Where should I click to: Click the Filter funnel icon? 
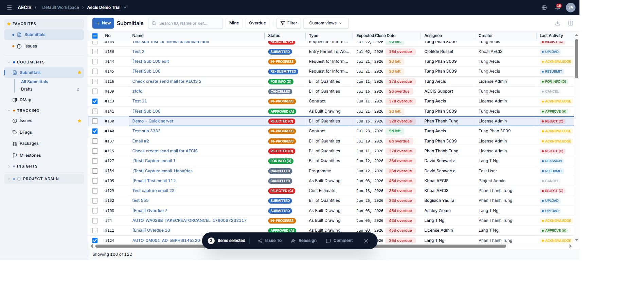pos(283,23)
